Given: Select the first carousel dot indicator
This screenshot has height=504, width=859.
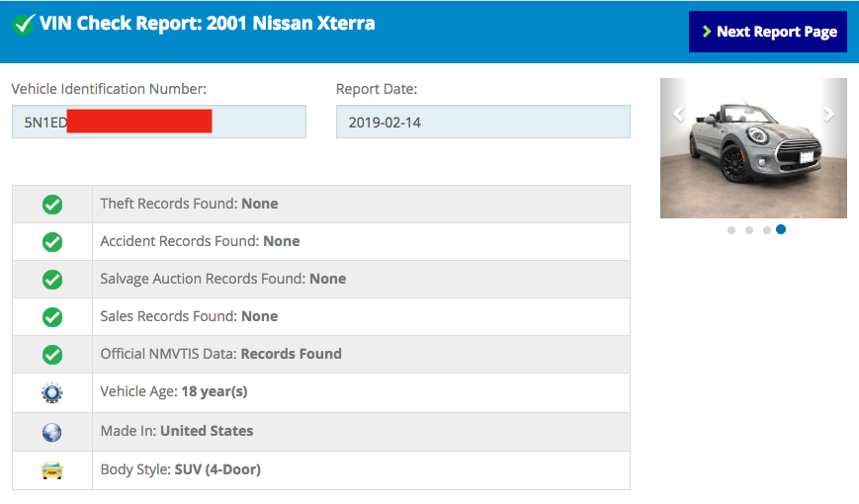Looking at the screenshot, I should click(731, 230).
